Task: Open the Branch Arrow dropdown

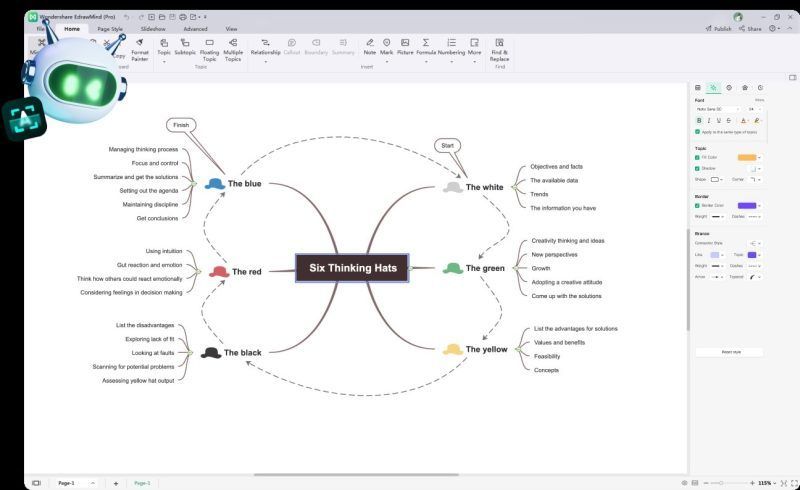Action: point(717,277)
